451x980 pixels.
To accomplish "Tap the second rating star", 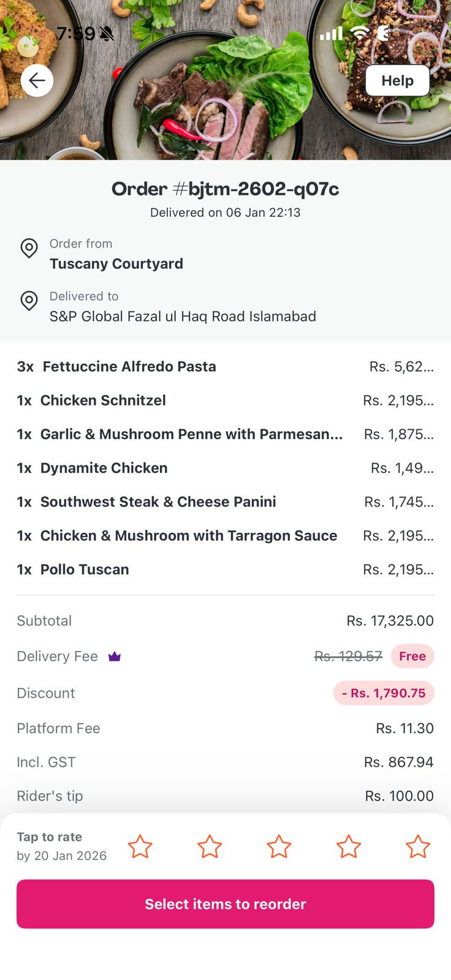I will 210,846.
